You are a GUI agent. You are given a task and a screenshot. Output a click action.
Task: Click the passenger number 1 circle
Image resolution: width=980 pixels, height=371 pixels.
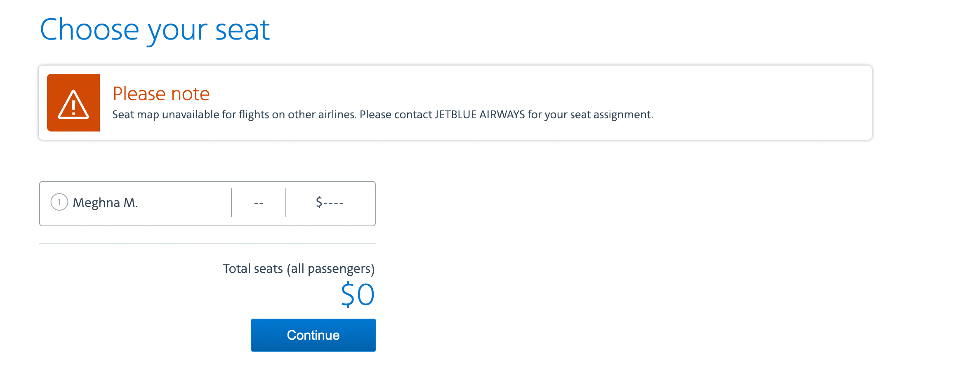pos(59,202)
